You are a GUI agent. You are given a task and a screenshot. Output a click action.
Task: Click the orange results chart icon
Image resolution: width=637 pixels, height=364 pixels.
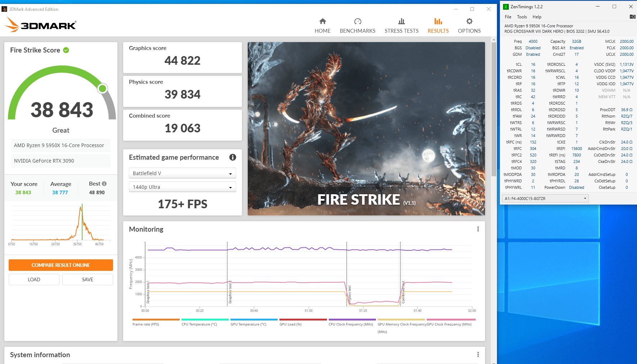(438, 21)
